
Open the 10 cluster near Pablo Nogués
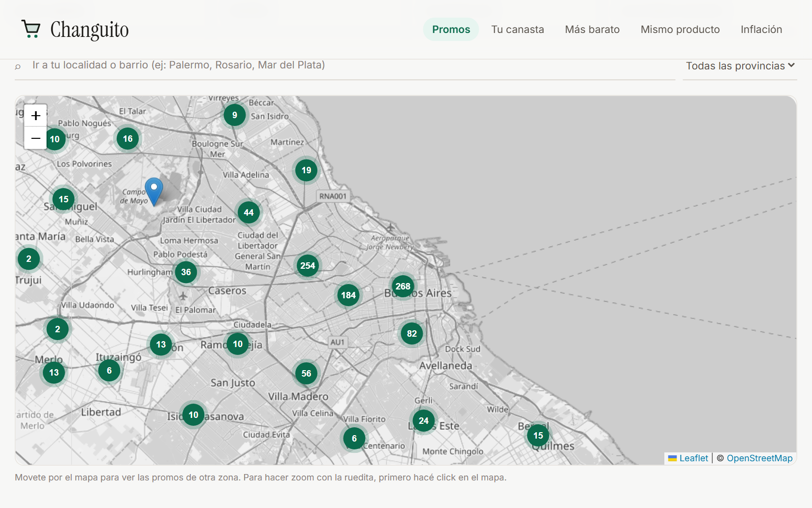[x=55, y=139]
